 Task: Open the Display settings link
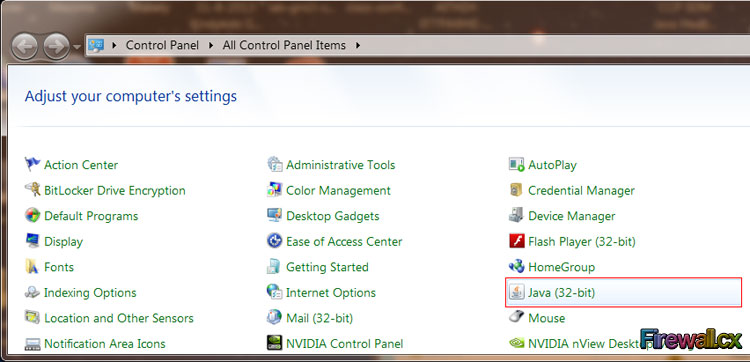[63, 241]
